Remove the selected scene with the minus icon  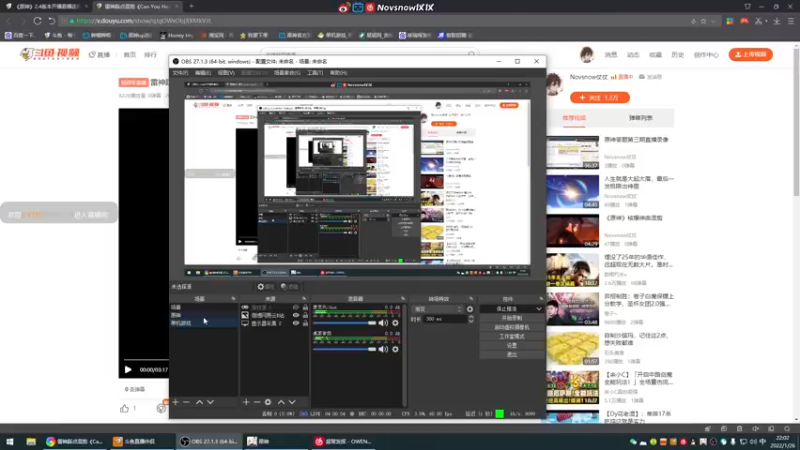(x=186, y=402)
